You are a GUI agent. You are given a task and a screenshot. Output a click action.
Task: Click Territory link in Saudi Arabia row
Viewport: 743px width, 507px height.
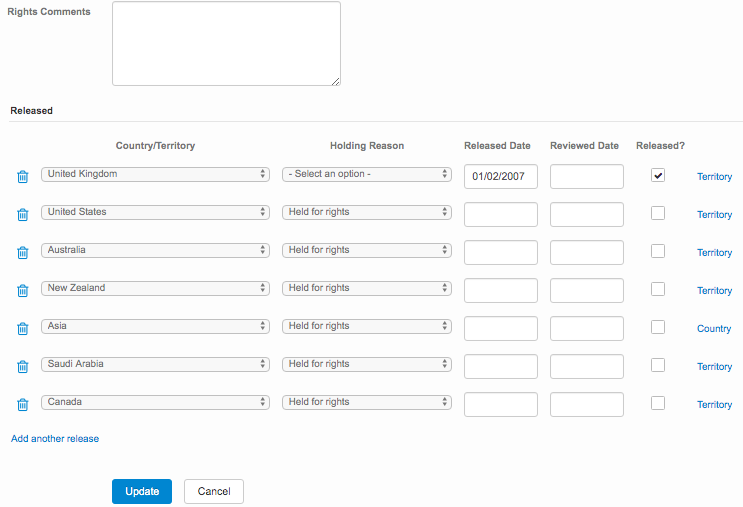point(714,366)
